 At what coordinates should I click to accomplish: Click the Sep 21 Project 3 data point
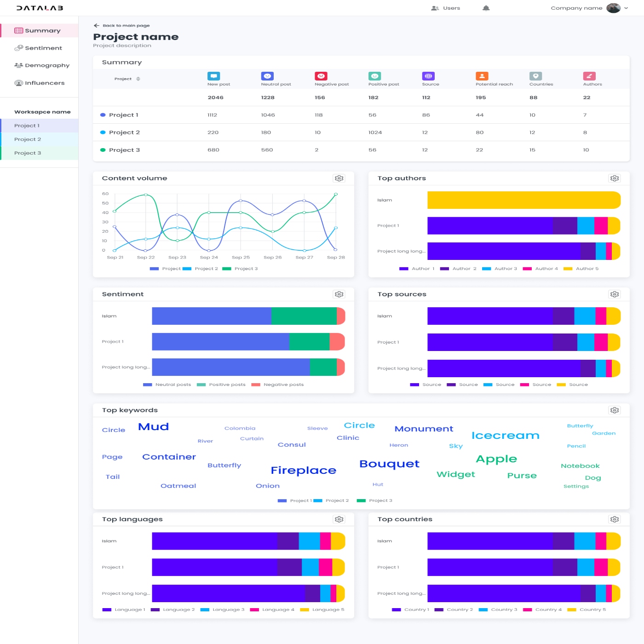point(115,211)
